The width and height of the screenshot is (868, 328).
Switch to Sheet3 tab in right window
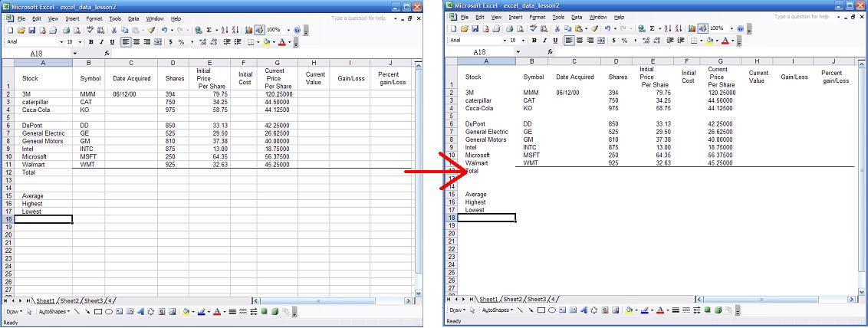click(x=537, y=299)
